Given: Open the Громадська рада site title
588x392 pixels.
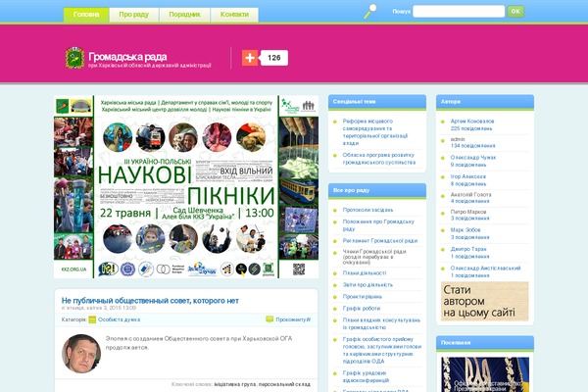Looking at the screenshot, I should (127, 57).
